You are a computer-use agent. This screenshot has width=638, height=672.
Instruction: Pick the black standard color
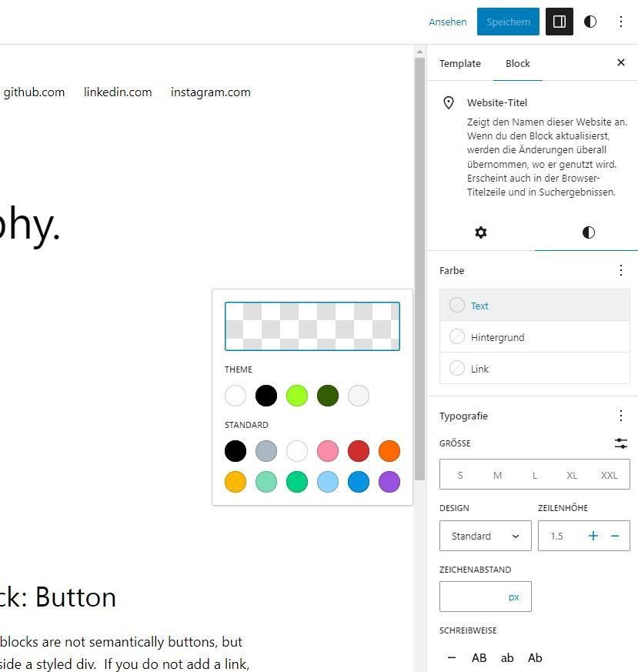click(235, 451)
